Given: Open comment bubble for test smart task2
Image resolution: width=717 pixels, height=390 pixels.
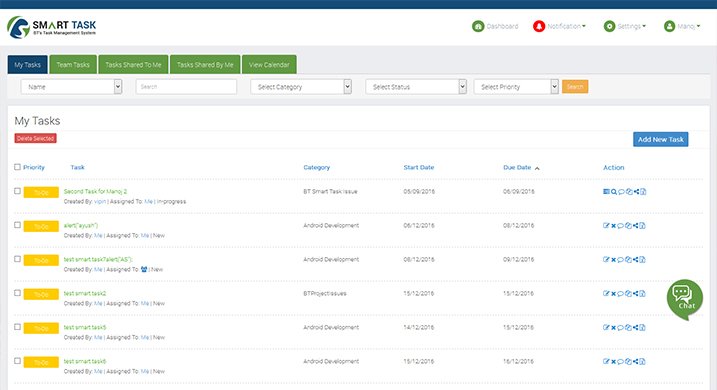Looking at the screenshot, I should coord(621,294).
